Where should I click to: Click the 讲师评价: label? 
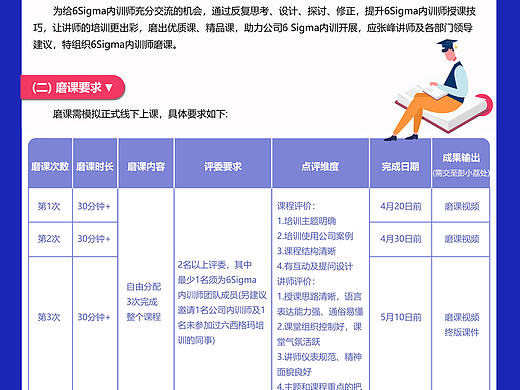coord(296,281)
